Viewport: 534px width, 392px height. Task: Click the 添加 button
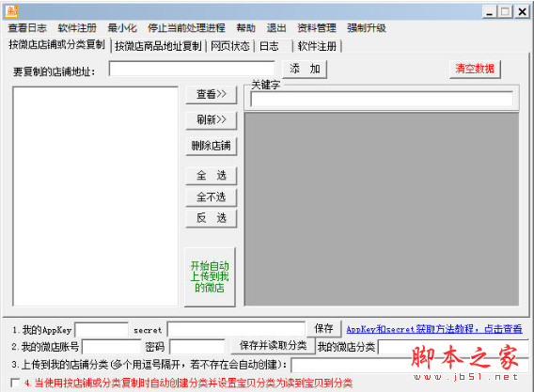point(305,70)
